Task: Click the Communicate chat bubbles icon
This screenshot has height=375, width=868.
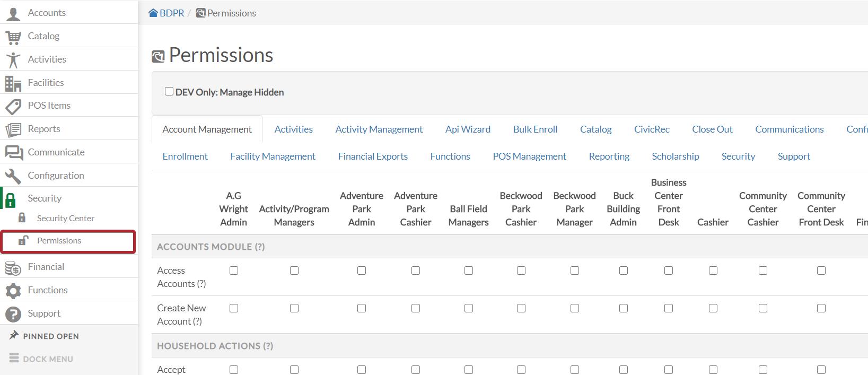Action: coord(14,153)
